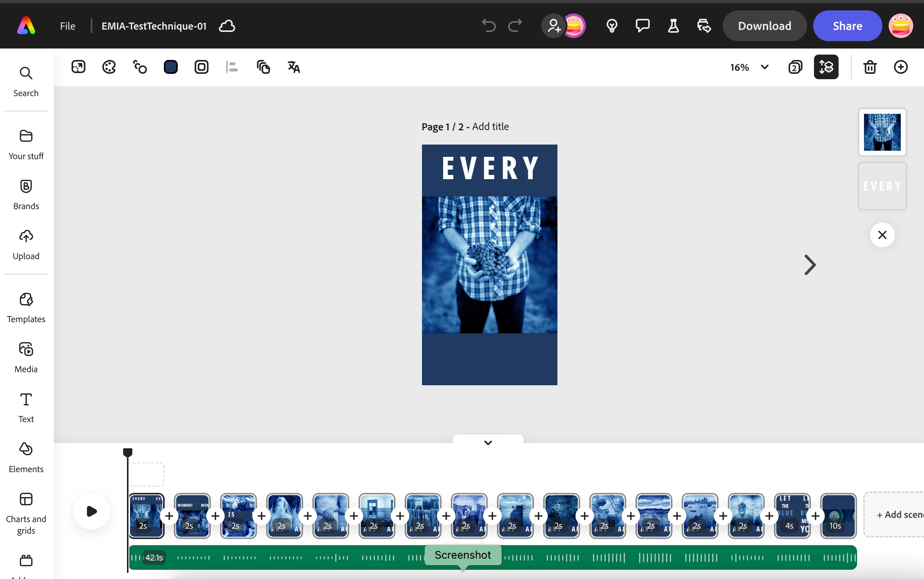Open the File menu

point(67,26)
